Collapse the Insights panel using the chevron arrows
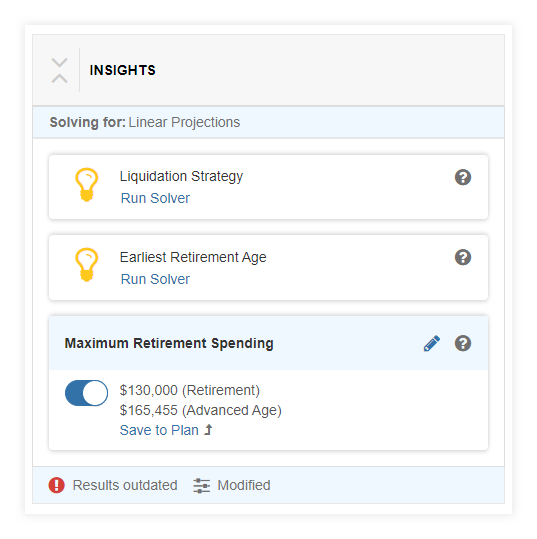The image size is (537, 539). coord(59,70)
